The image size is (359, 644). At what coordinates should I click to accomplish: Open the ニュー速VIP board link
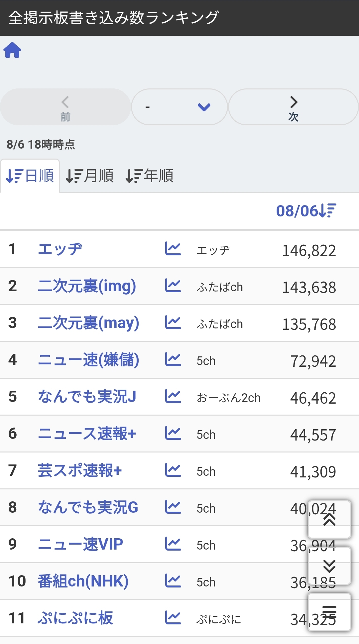pyautogui.click(x=80, y=544)
